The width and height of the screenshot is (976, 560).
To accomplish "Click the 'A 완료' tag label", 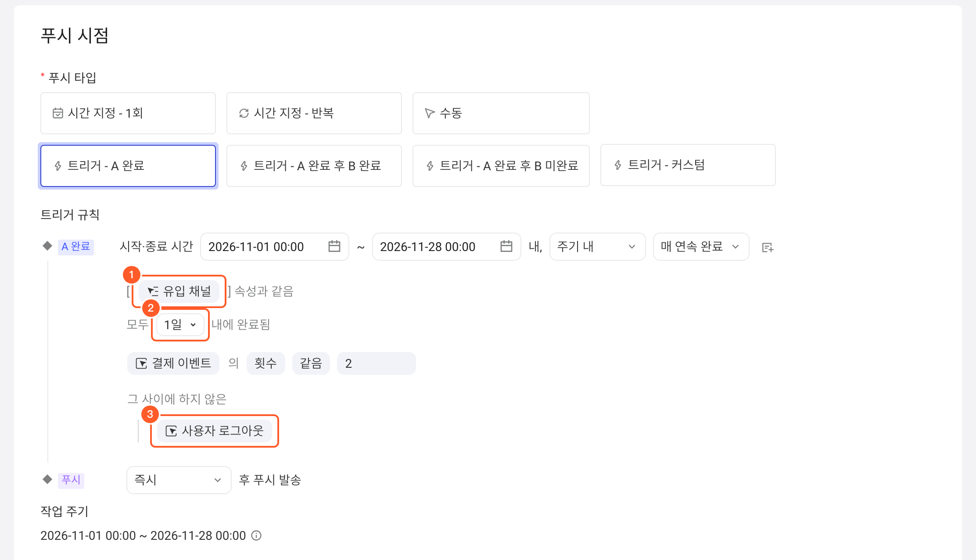I will pyautogui.click(x=76, y=247).
